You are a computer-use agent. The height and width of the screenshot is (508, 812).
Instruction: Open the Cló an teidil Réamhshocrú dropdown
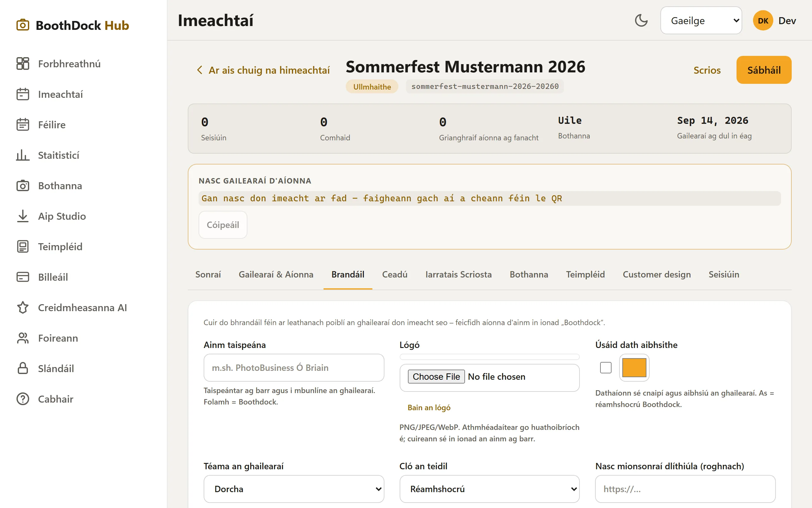[489, 489]
